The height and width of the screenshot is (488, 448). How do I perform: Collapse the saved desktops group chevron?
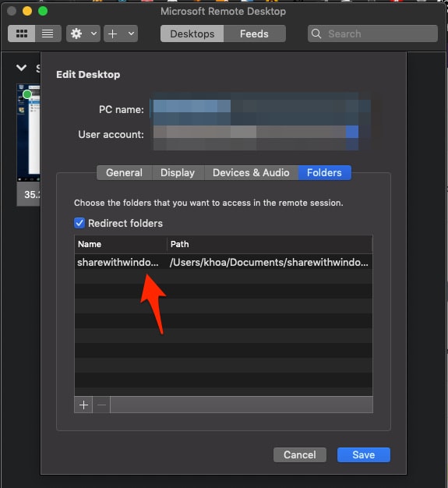point(21,68)
